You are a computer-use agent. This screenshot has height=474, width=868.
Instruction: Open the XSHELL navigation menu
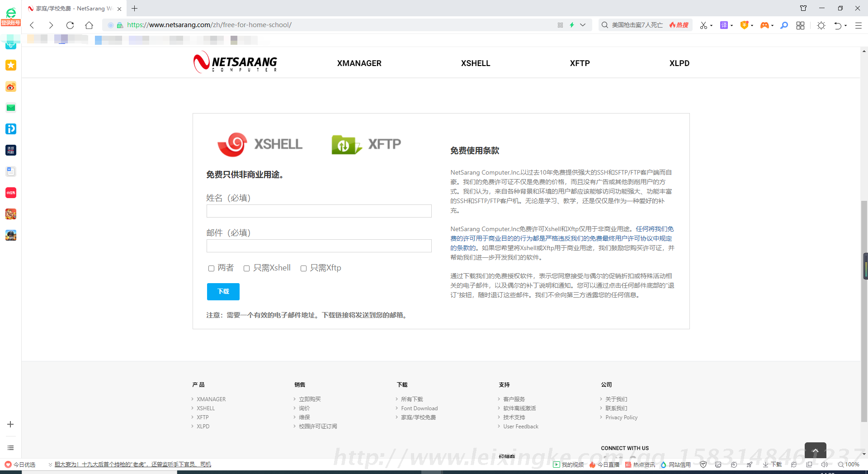point(475,63)
